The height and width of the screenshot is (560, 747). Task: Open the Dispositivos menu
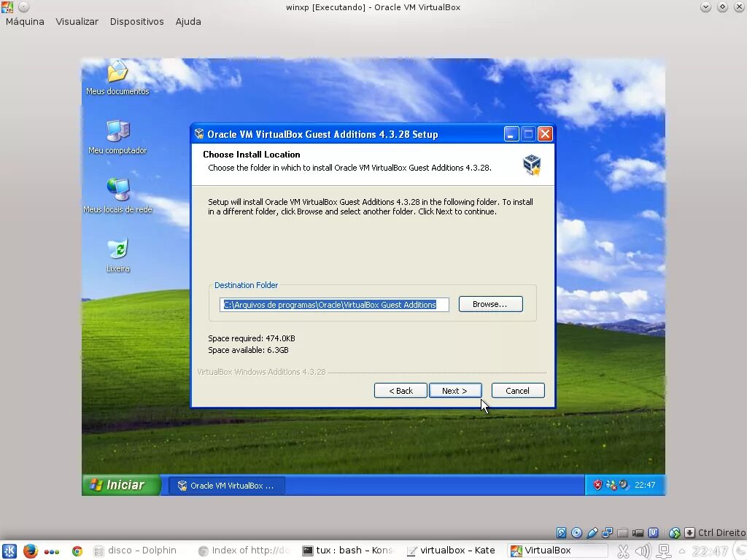tap(136, 21)
